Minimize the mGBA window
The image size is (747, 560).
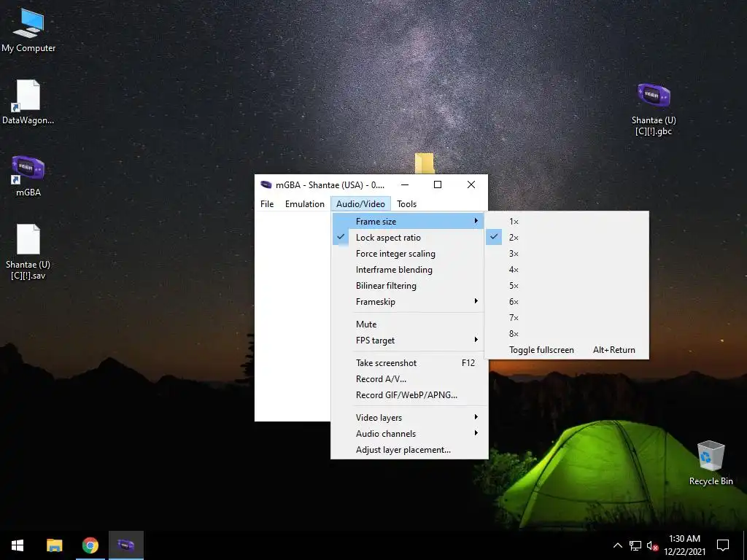click(404, 184)
